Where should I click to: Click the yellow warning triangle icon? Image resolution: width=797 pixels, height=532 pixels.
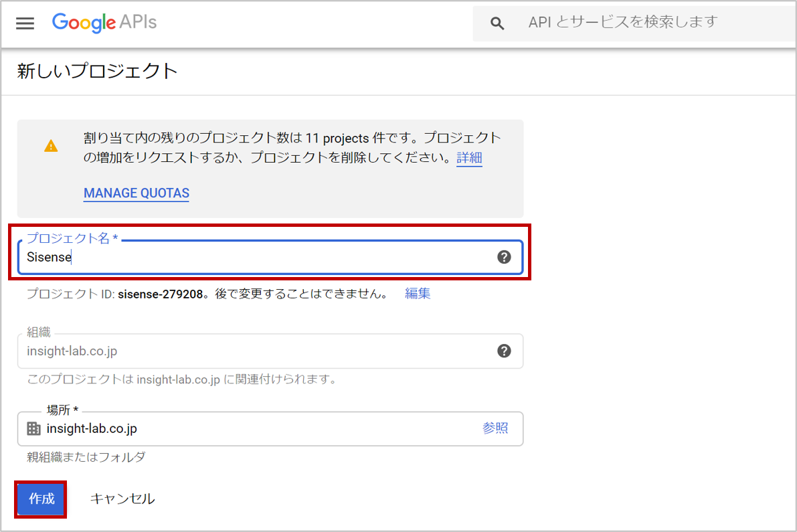coord(51,147)
